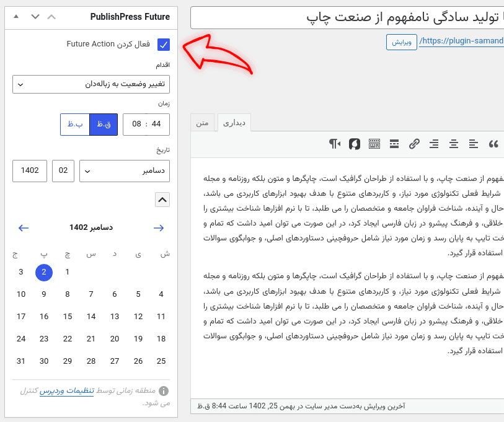
Task: Insert or edit link icon
Action: click(x=414, y=144)
